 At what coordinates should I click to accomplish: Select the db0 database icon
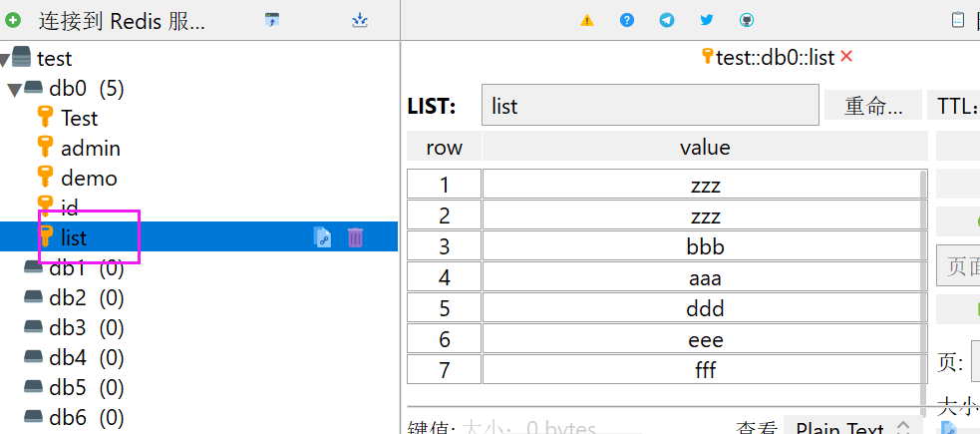[33, 88]
